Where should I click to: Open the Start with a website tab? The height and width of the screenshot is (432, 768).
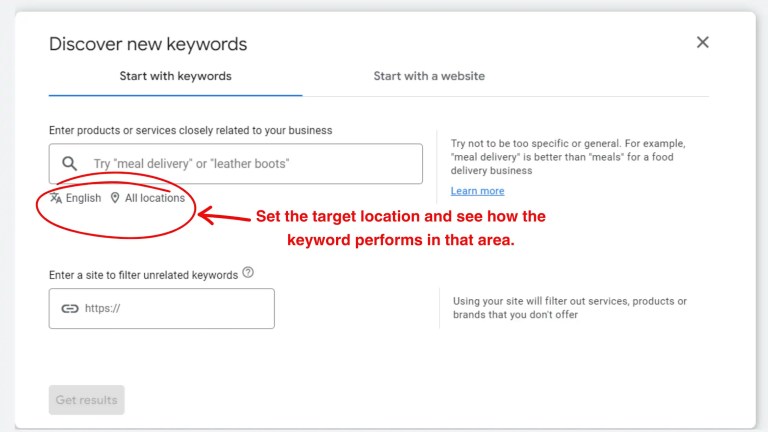[x=429, y=76]
